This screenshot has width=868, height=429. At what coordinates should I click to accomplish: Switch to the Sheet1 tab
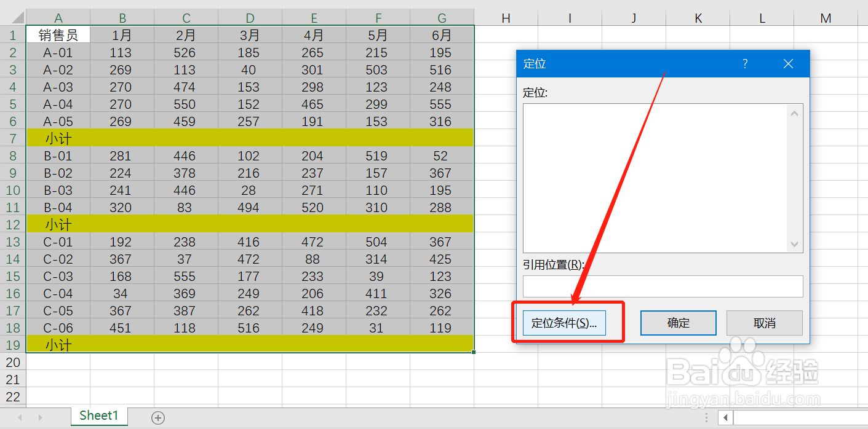[x=98, y=416]
